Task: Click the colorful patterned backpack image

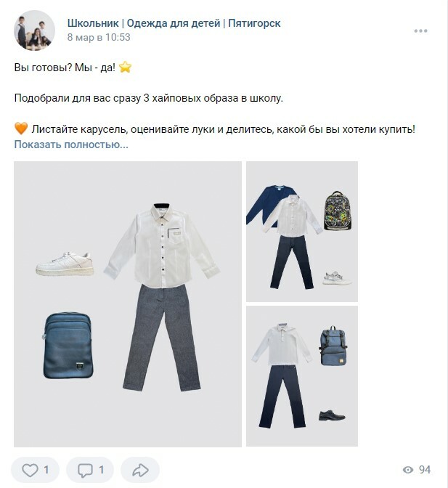Action: 338,211
